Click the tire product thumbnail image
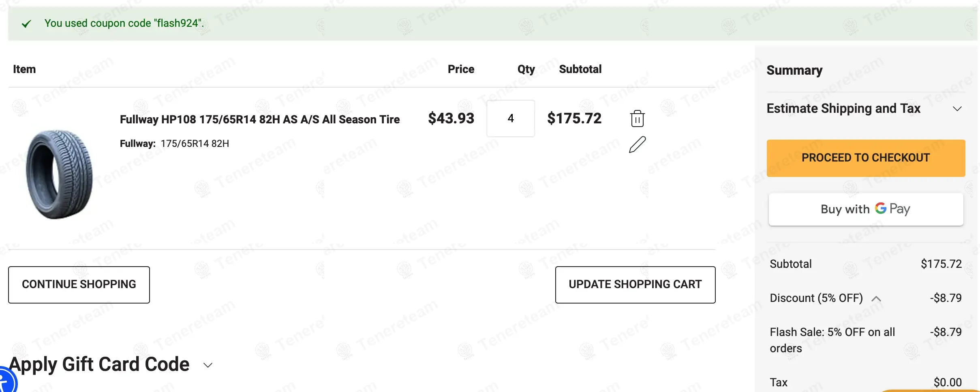Screen dimensions: 980x392 click(59, 174)
